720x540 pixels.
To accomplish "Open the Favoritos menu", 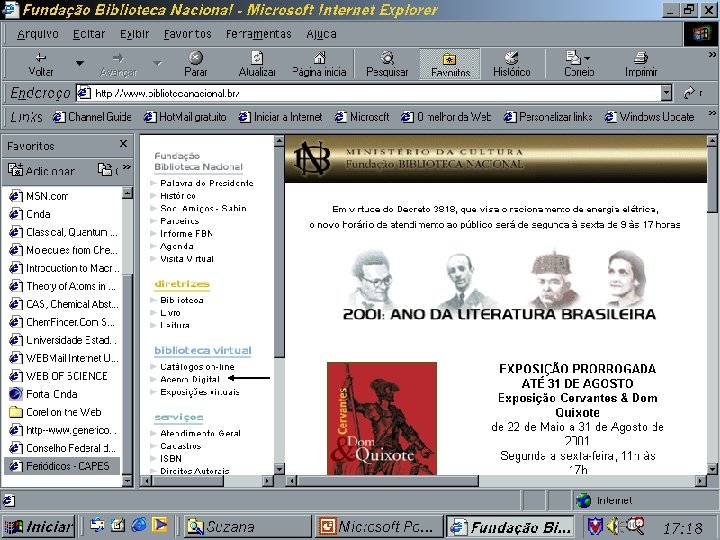I will (x=187, y=34).
